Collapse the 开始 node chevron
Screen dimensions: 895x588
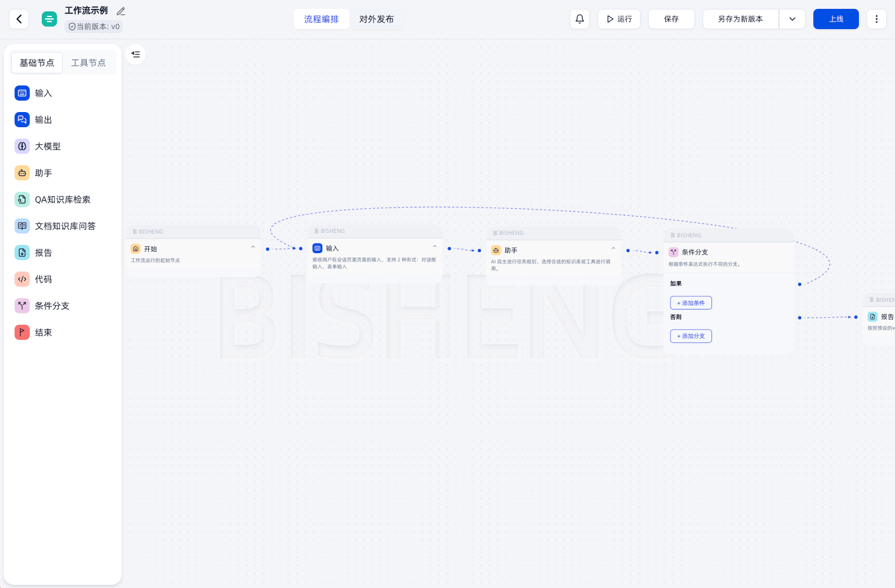pyautogui.click(x=253, y=247)
